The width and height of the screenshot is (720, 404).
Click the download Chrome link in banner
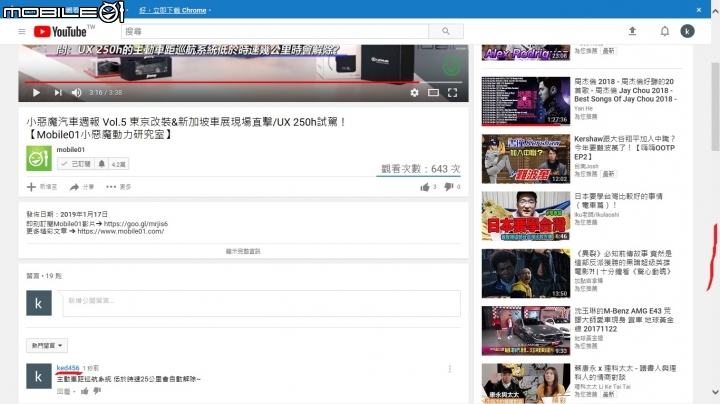tap(173, 10)
